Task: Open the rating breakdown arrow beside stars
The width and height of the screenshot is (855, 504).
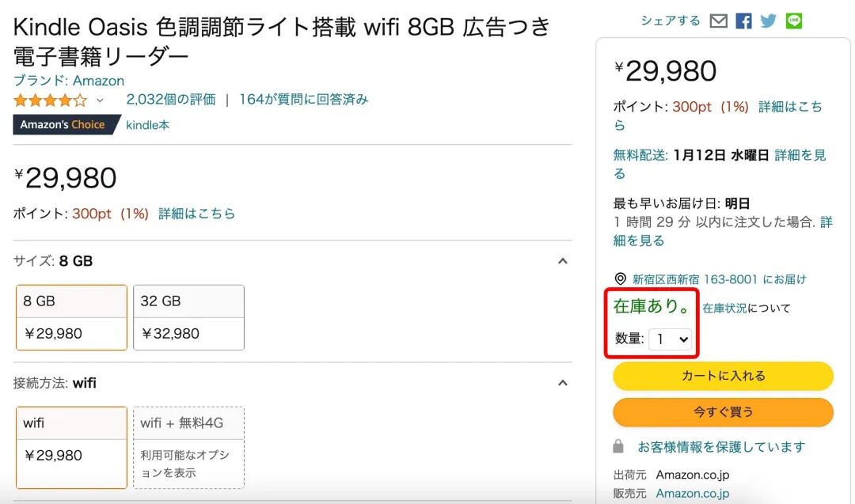Action: (100, 100)
